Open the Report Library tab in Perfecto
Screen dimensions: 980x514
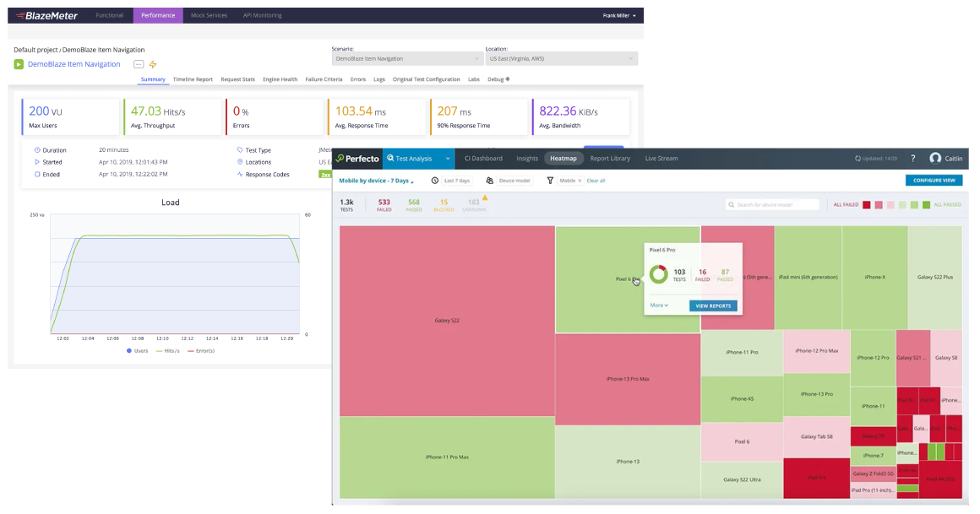pos(610,159)
